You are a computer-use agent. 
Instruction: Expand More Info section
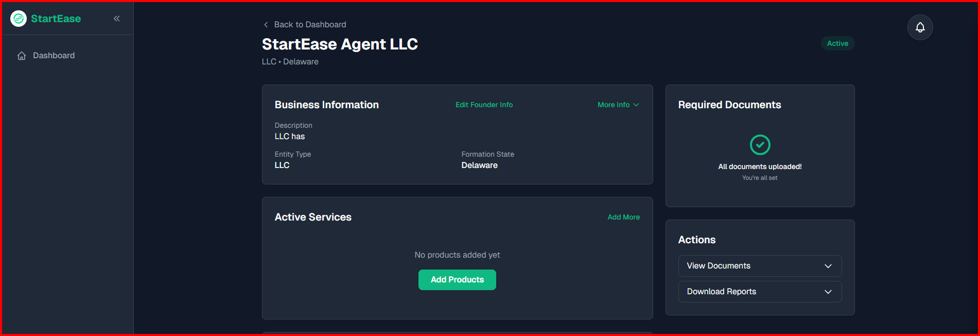[618, 105]
